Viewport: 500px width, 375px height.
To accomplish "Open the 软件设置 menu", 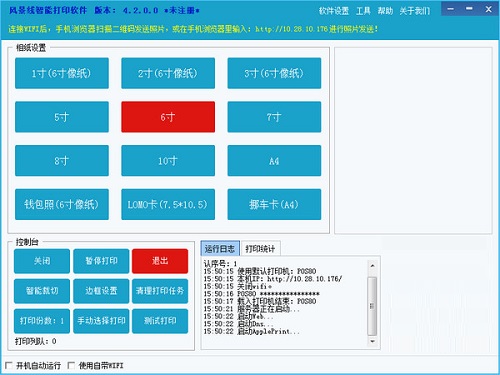I will point(334,11).
